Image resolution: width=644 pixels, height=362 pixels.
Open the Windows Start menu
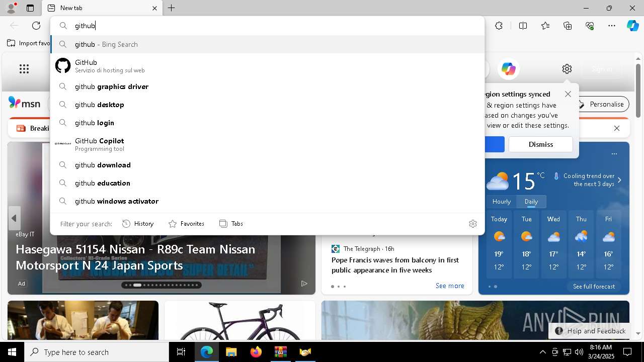12,352
